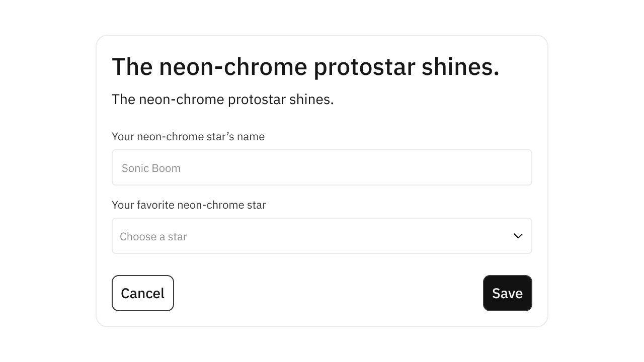This screenshot has width=644, height=362.
Task: Click the large bold dialog heading
Action: (x=305, y=67)
